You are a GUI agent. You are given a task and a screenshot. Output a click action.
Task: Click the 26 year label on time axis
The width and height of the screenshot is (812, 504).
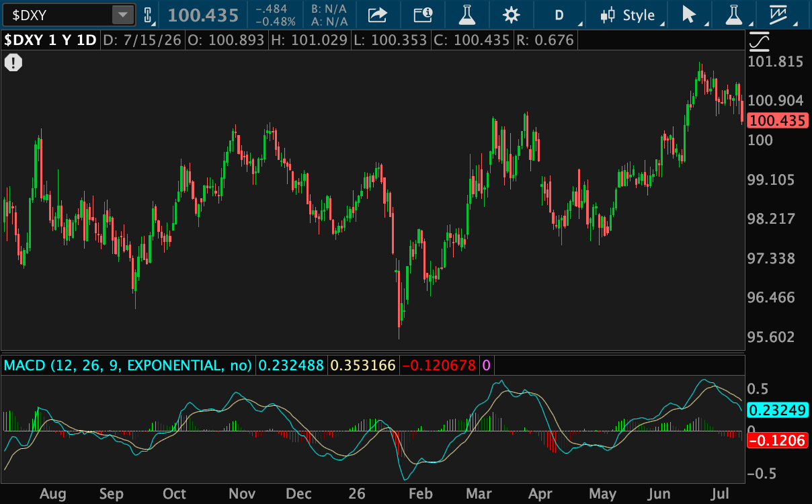point(357,494)
